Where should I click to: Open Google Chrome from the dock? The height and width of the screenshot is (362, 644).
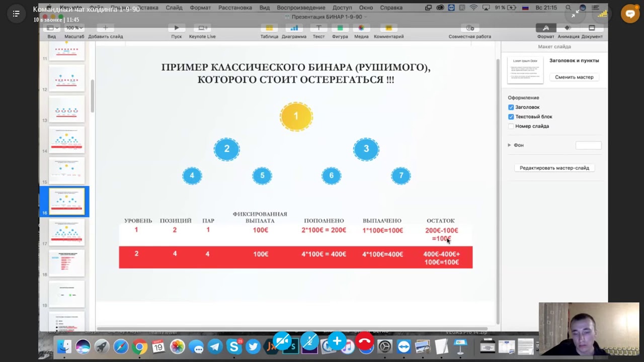pos(140,346)
